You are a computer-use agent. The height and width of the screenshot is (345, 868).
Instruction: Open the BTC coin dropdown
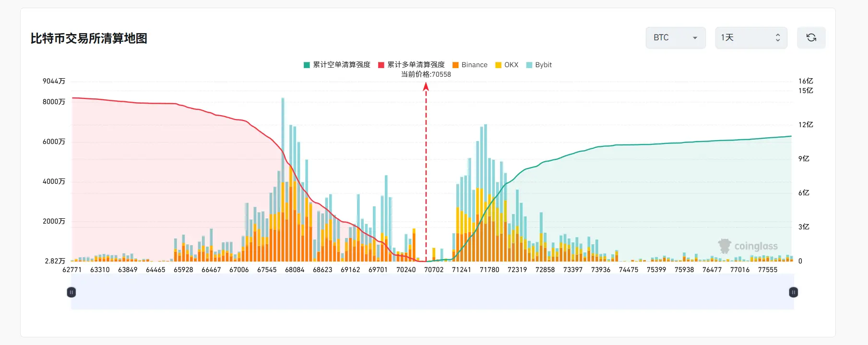[676, 37]
